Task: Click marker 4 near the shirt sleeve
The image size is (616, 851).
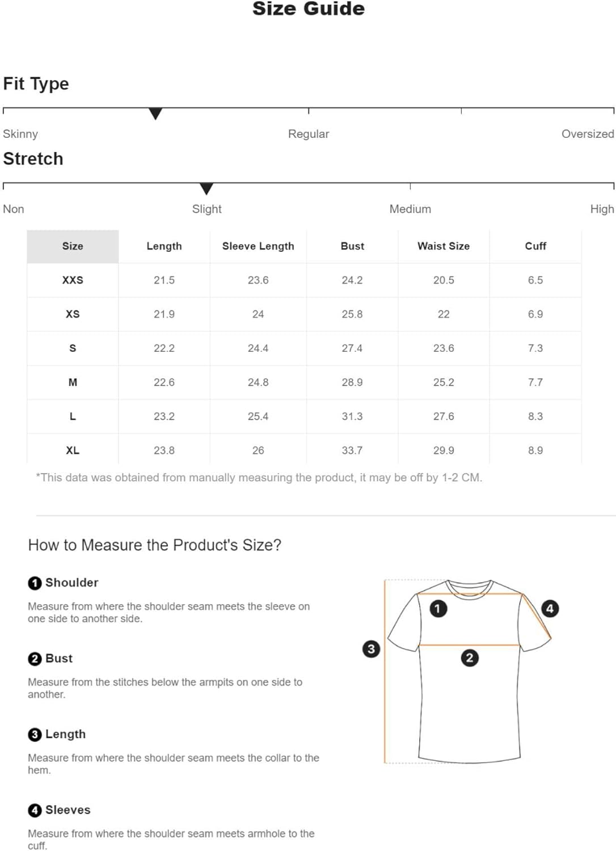Action: [550, 609]
